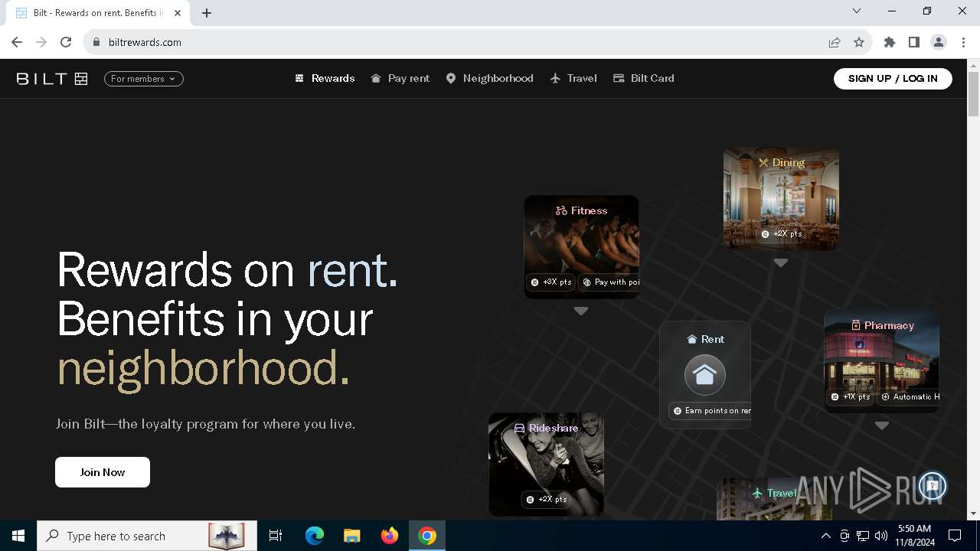Bookmark this page with star icon
The image size is (980, 551).
tap(859, 42)
